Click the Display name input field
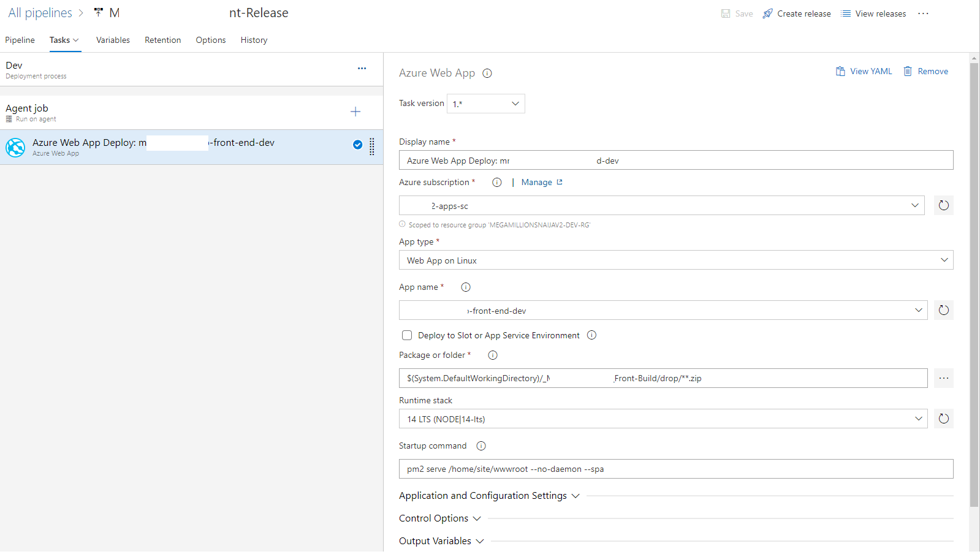 676,160
